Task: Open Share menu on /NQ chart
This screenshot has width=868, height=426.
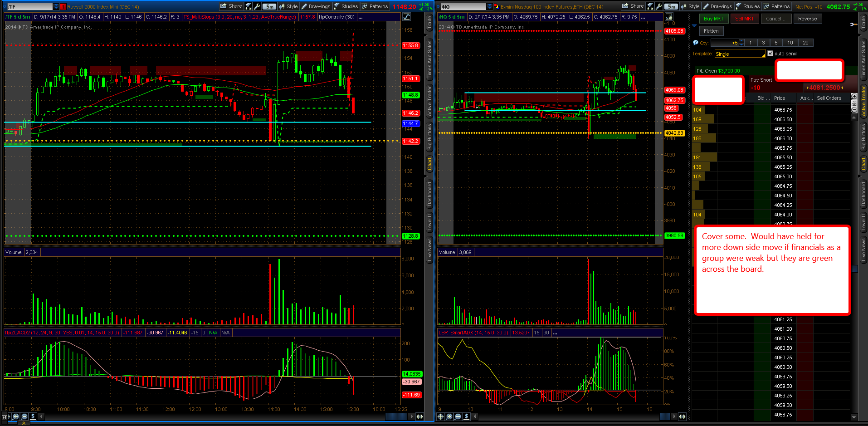Action: click(633, 6)
